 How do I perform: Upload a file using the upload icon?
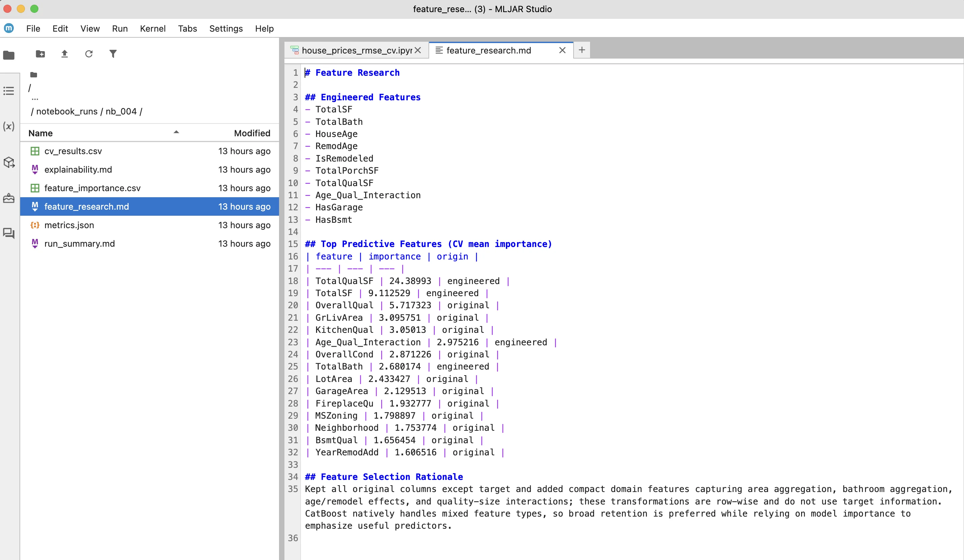click(65, 54)
